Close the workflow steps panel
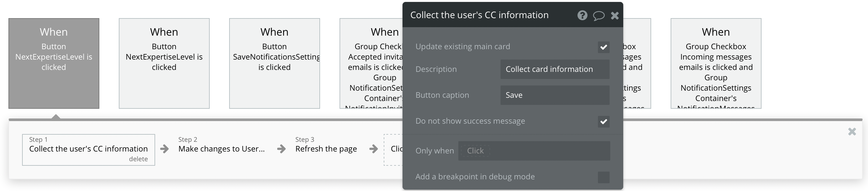 [x=852, y=131]
